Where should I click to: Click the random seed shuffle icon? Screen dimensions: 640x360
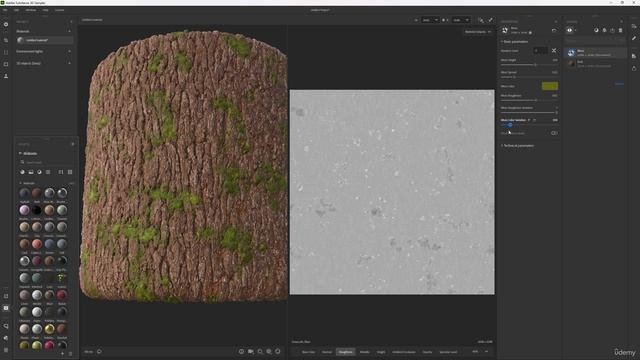pyautogui.click(x=554, y=51)
